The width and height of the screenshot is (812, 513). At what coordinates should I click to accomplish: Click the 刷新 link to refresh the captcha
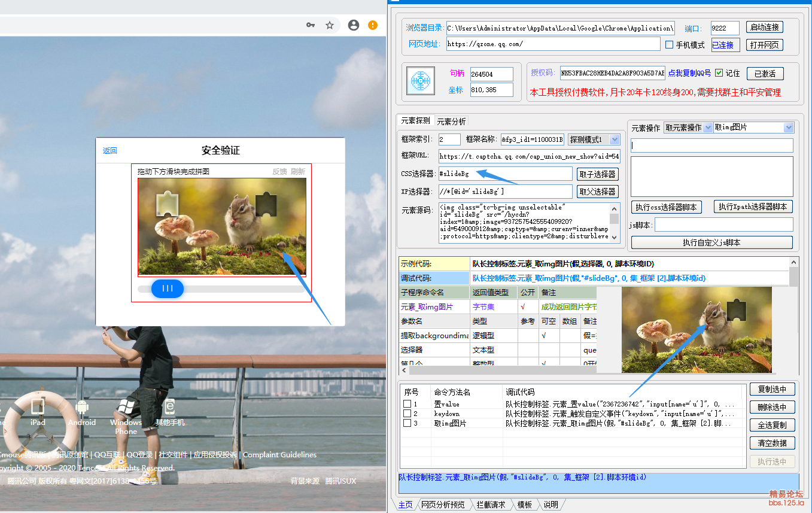tap(298, 172)
